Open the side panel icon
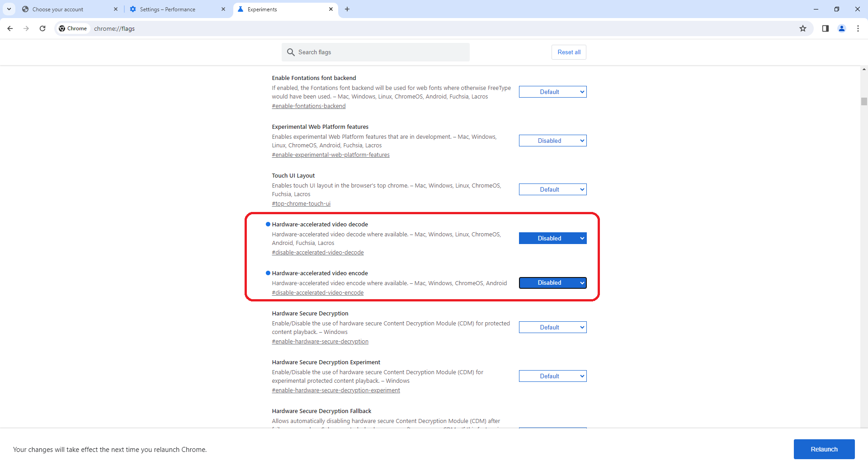The image size is (868, 470). (826, 28)
